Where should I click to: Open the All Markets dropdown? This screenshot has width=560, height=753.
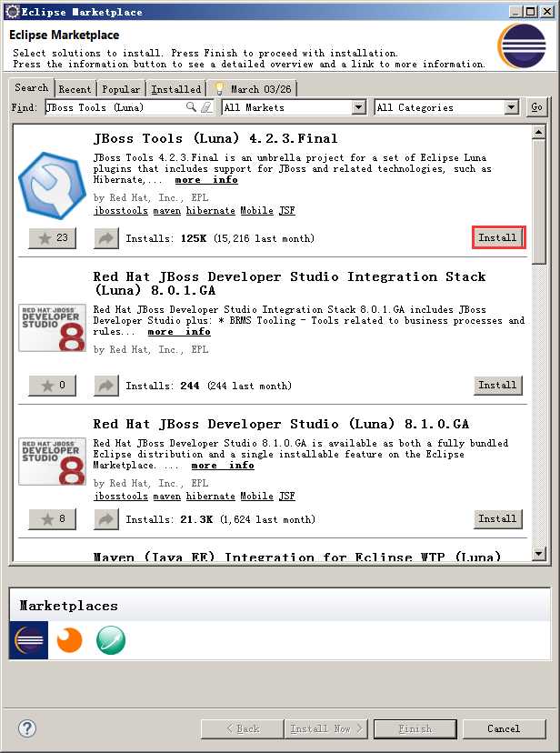coord(358,107)
